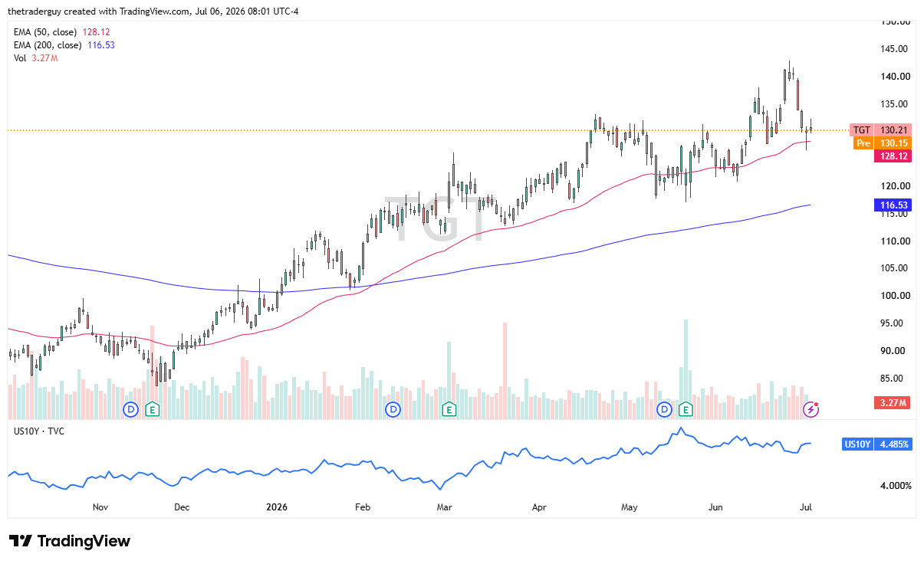Click the 2026 label on time axis
924x564 pixels.
278,507
